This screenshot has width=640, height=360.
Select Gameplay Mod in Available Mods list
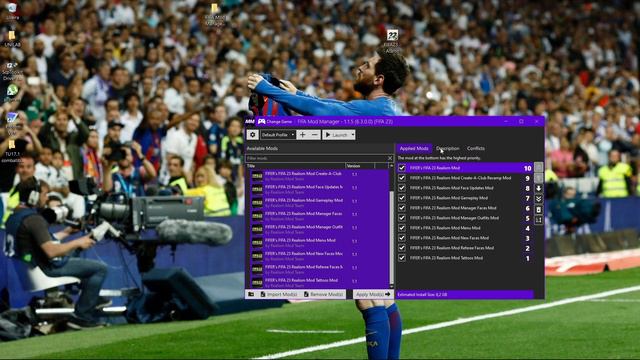pyautogui.click(x=319, y=203)
